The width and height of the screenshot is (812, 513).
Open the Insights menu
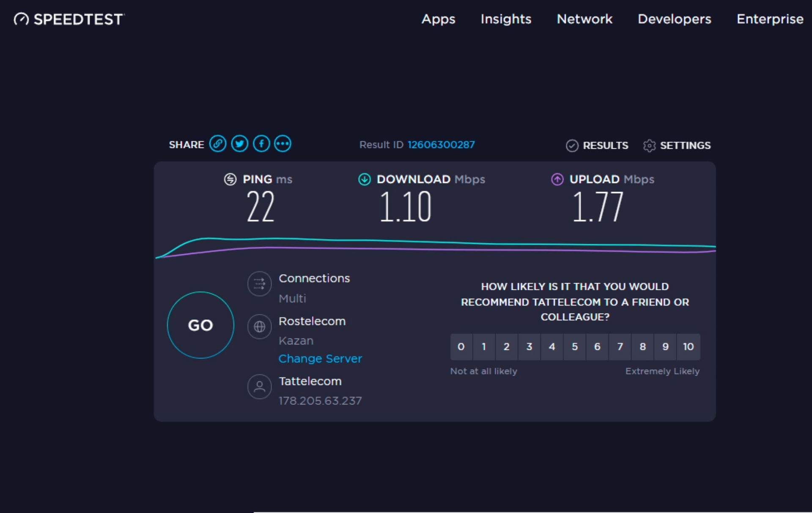tap(506, 19)
